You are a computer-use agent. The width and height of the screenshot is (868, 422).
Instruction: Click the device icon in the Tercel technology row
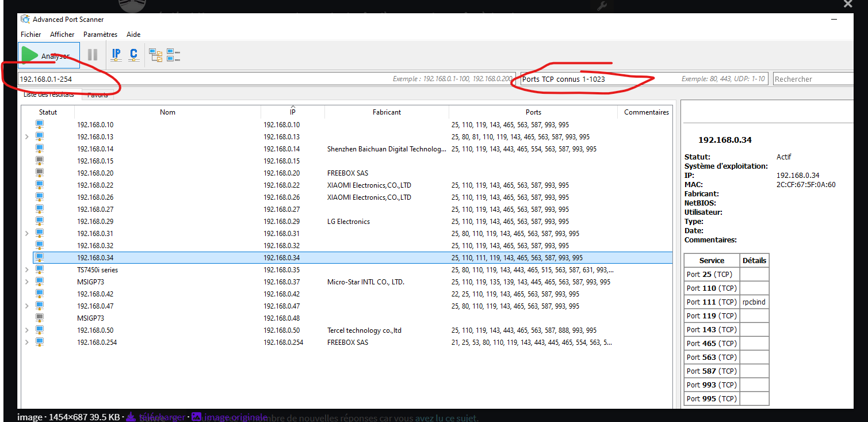click(x=40, y=330)
